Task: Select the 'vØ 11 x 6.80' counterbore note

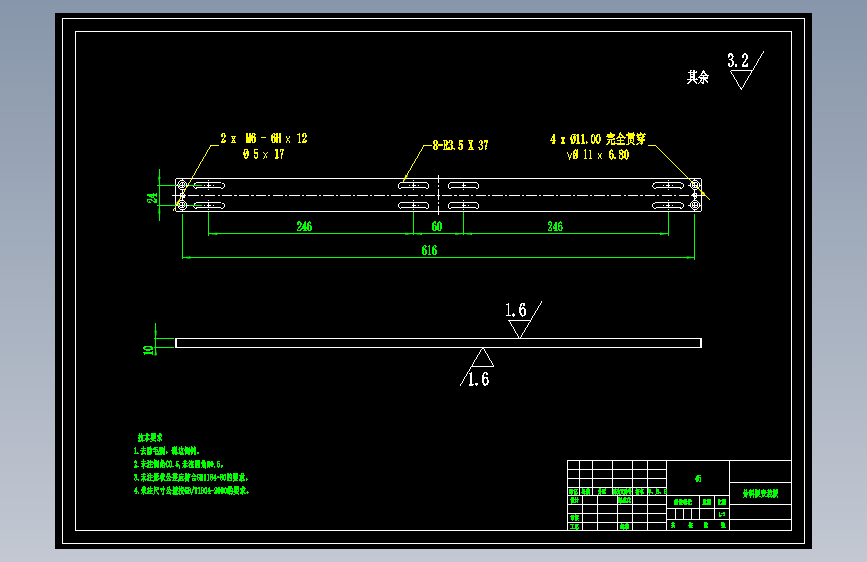Action: (x=598, y=155)
